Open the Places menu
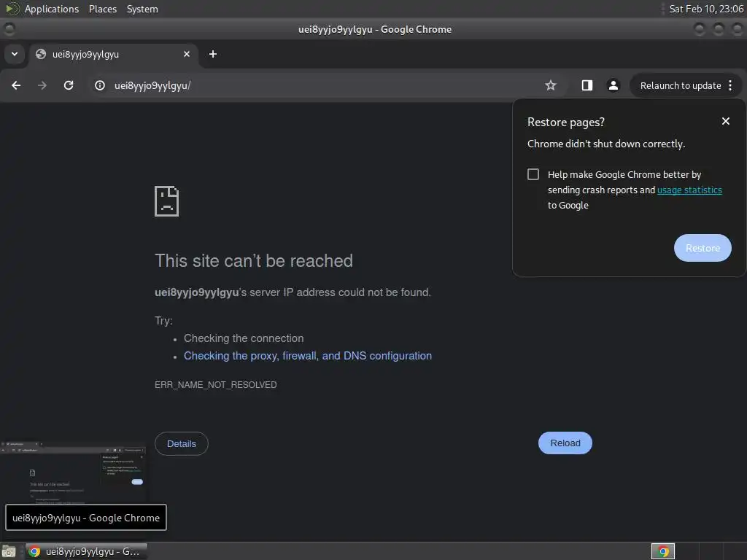 [x=102, y=9]
